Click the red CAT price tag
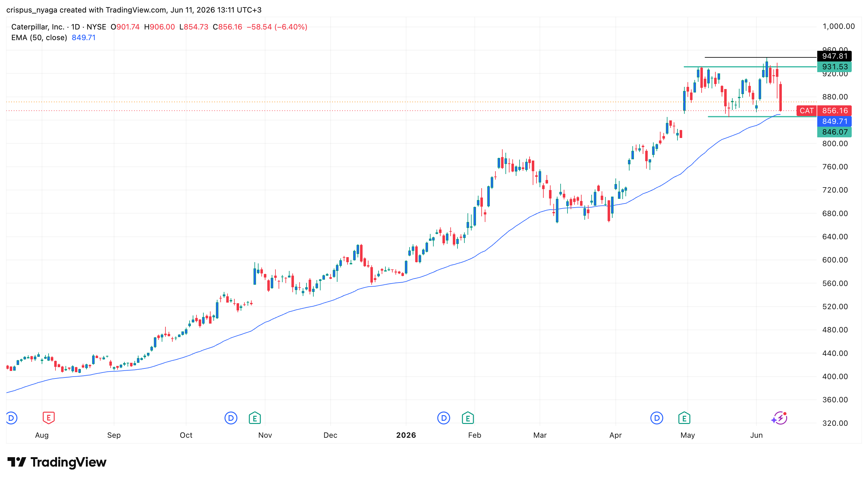The image size is (868, 481). click(806, 111)
